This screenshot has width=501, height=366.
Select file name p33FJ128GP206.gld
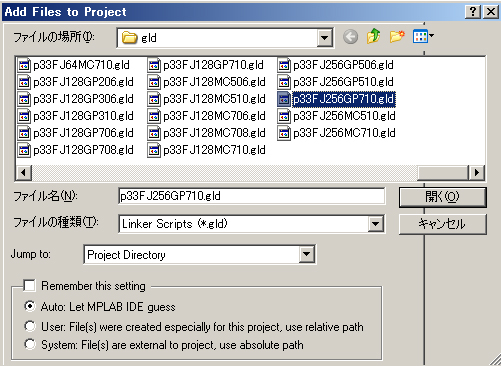(83, 82)
